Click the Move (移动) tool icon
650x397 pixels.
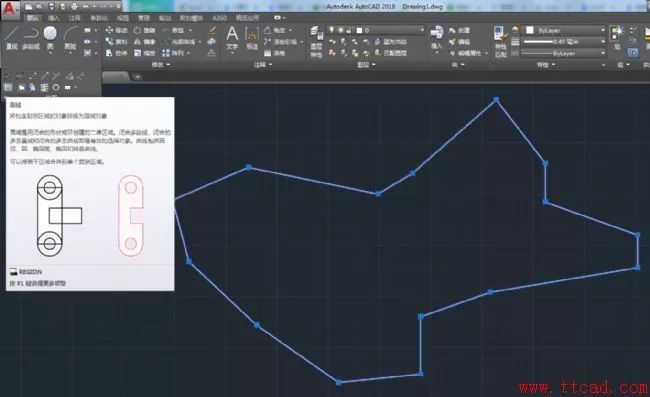pyautogui.click(x=109, y=30)
